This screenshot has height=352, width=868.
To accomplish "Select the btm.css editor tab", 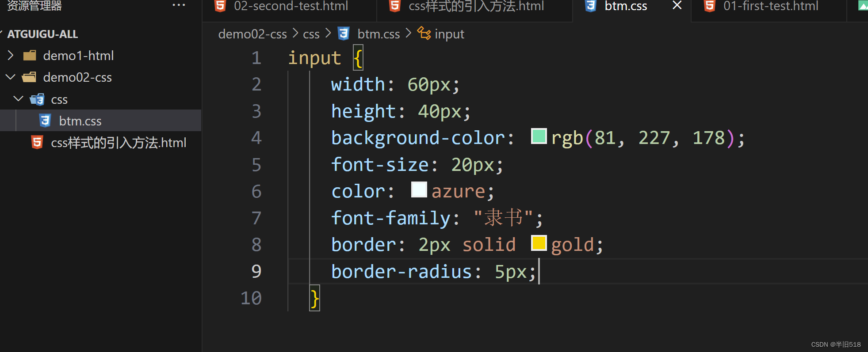I will 626,6.
